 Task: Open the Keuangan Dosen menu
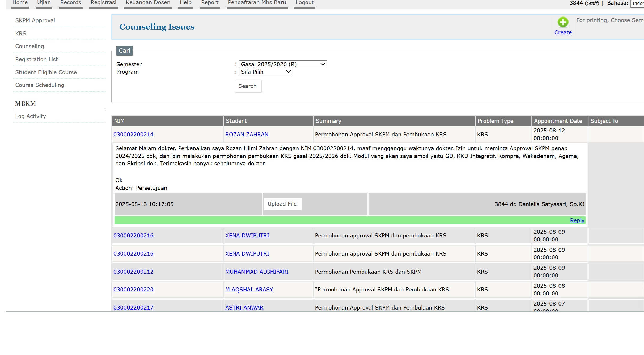click(148, 3)
